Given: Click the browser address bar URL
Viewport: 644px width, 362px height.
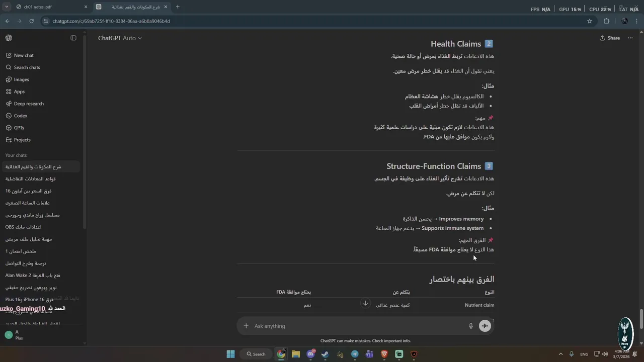Looking at the screenshot, I should [x=111, y=21].
